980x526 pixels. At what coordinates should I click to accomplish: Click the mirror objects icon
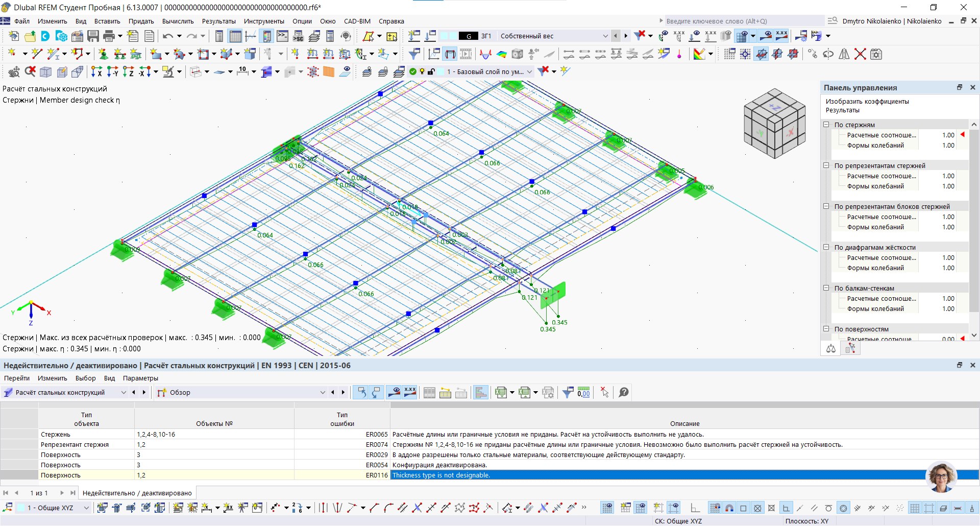(x=844, y=54)
